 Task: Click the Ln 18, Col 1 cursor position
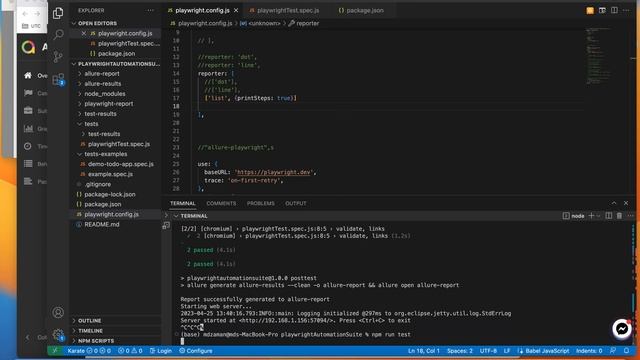424,351
